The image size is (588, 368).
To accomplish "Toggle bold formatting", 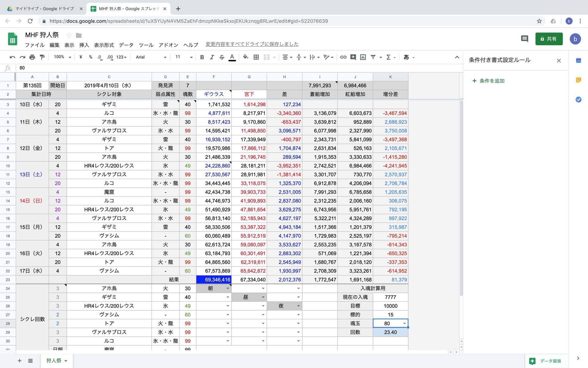I will click(x=202, y=57).
